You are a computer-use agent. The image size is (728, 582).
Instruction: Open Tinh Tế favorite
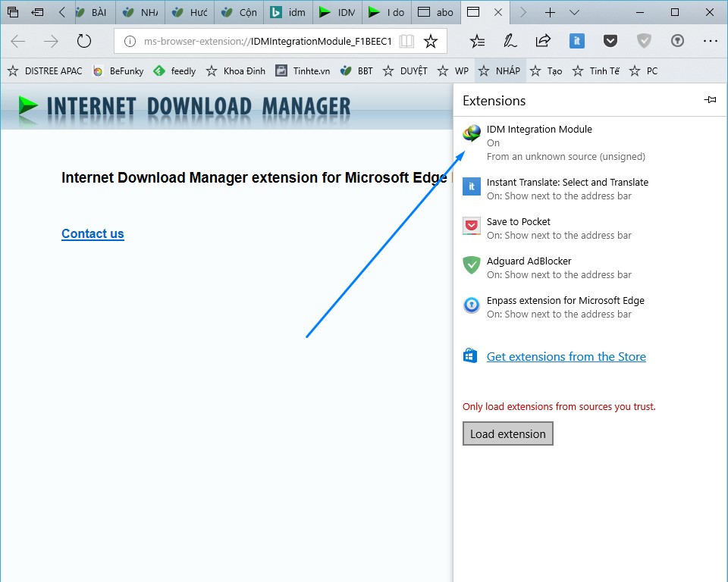(x=596, y=71)
